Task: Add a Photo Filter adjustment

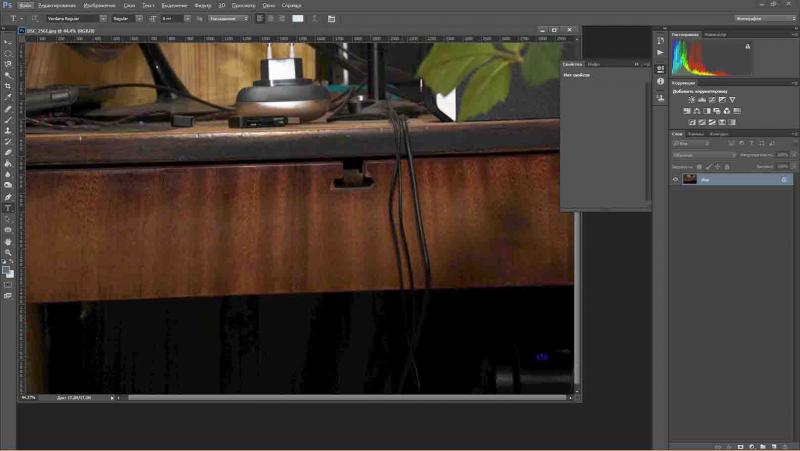Action: coord(717,111)
